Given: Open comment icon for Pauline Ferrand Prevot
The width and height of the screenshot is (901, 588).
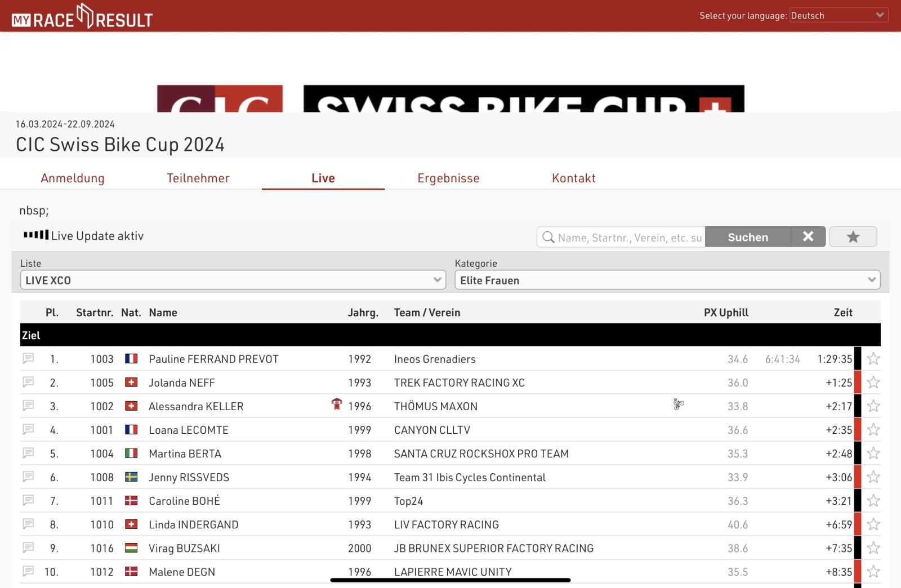Looking at the screenshot, I should tap(28, 358).
